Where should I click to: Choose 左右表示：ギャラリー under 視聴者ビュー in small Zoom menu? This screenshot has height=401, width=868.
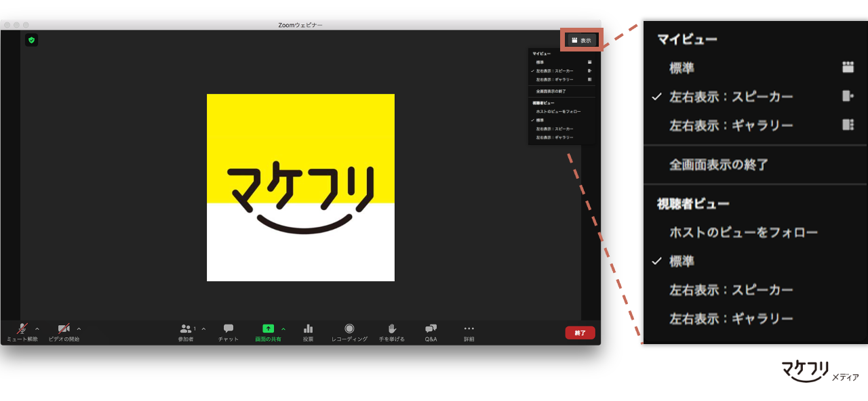(554, 138)
